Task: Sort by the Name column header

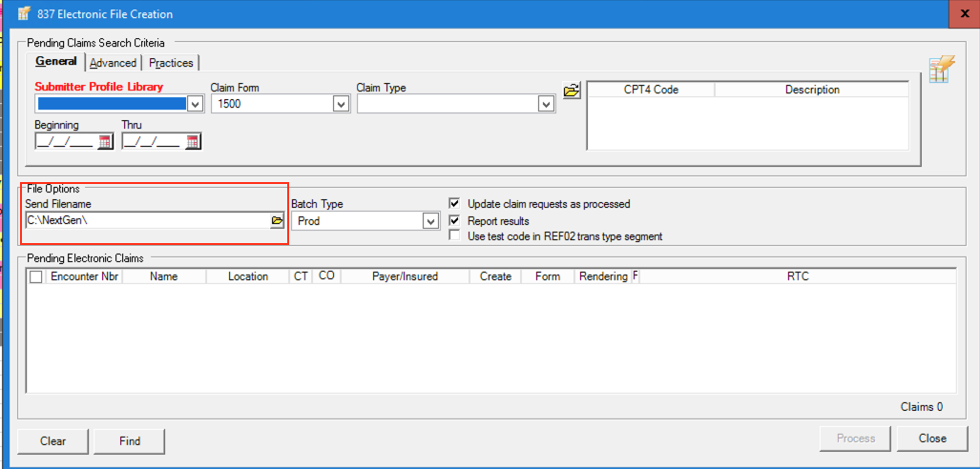Action: coord(164,276)
